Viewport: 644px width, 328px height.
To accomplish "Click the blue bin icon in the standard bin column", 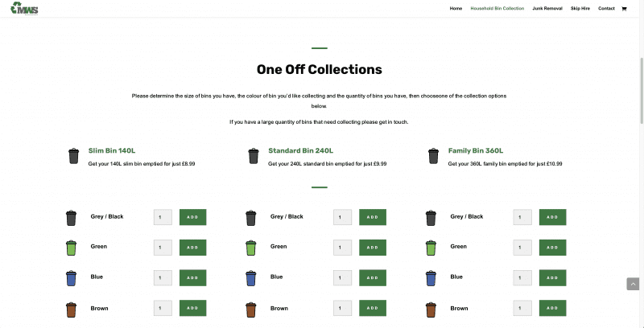I will [251, 278].
